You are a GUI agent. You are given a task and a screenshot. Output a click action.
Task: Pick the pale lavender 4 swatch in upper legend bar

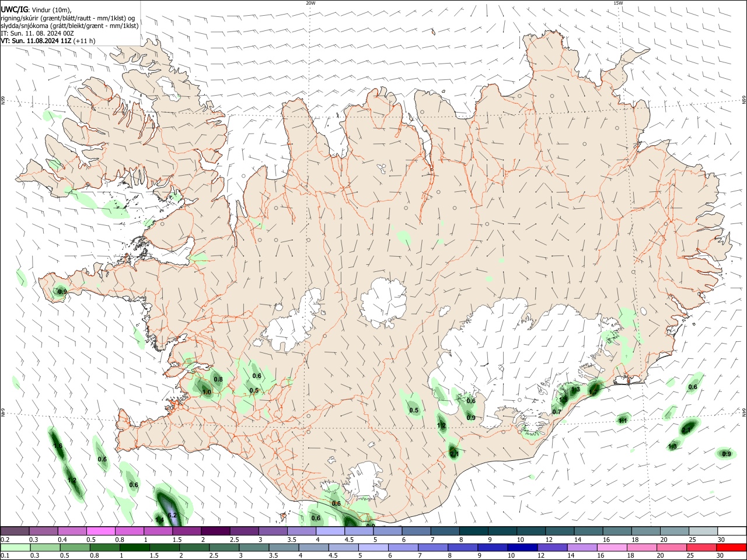click(x=330, y=531)
